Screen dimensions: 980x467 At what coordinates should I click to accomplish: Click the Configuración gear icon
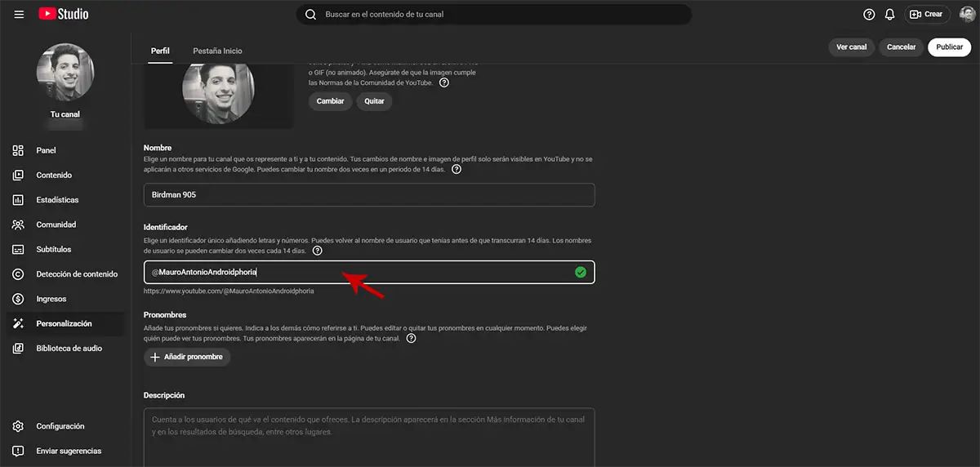18,426
